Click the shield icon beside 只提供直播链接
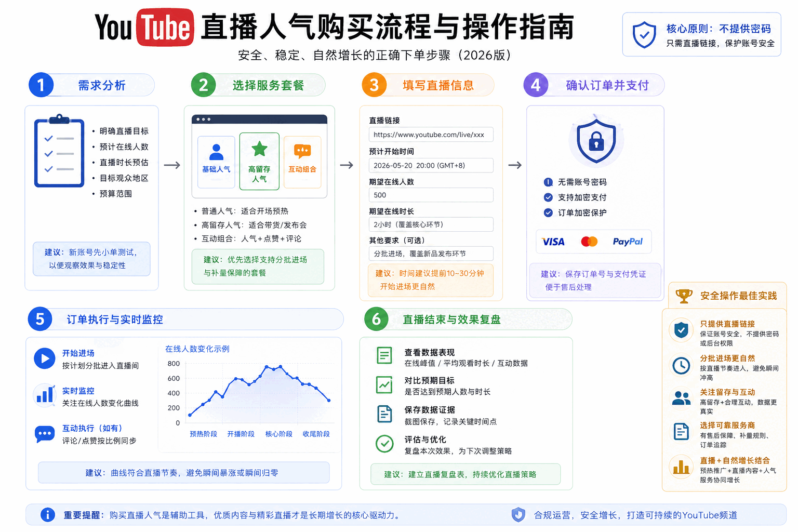This screenshot has height=532, width=798. (x=681, y=330)
